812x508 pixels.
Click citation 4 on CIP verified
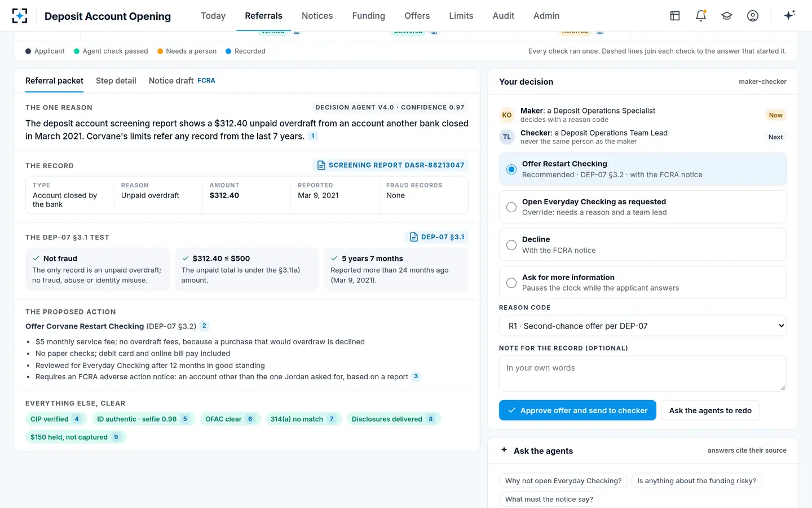point(77,419)
